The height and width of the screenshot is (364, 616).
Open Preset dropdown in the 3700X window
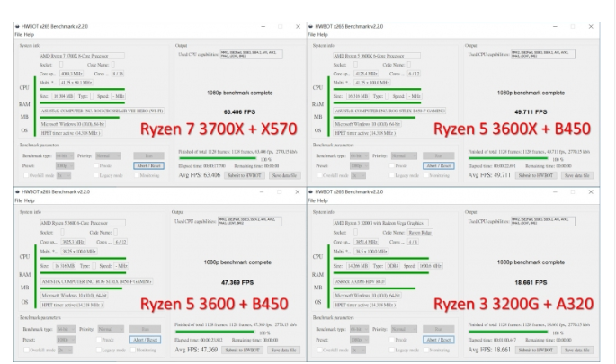tap(65, 165)
